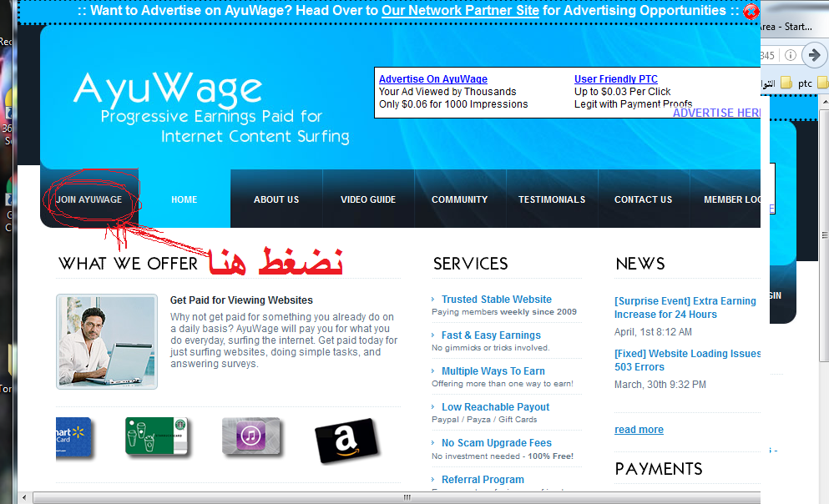The height and width of the screenshot is (504, 829).
Task: Click the ADVERTISE HERE link
Action: point(716,113)
